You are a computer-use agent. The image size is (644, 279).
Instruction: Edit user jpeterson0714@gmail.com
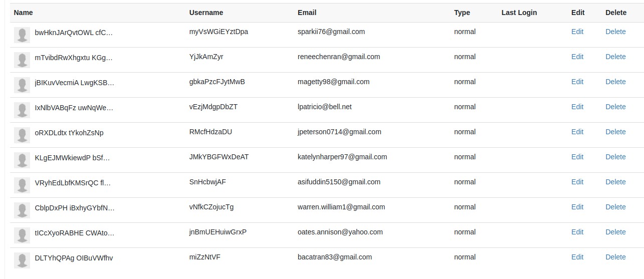(x=577, y=132)
